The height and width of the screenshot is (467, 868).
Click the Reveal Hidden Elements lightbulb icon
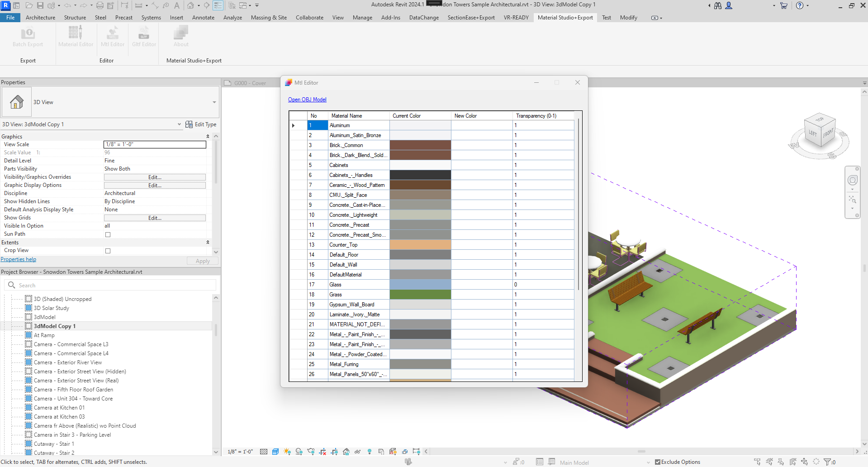(370, 452)
